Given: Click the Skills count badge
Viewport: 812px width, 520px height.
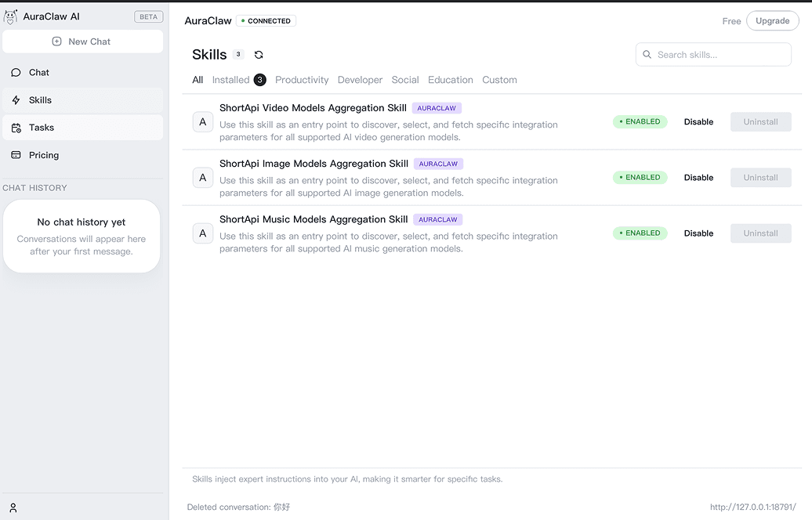Looking at the screenshot, I should [238, 54].
